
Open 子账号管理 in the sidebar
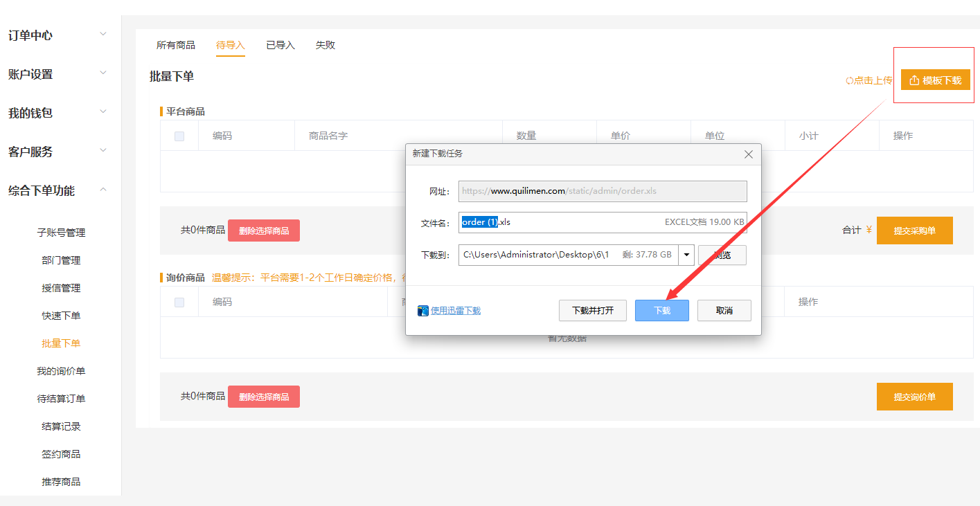[61, 233]
